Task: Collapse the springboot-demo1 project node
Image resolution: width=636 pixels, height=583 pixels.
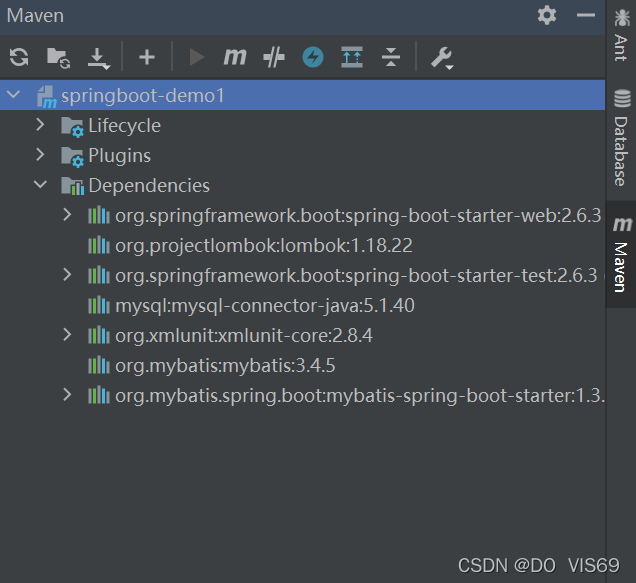Action: click(x=13, y=95)
